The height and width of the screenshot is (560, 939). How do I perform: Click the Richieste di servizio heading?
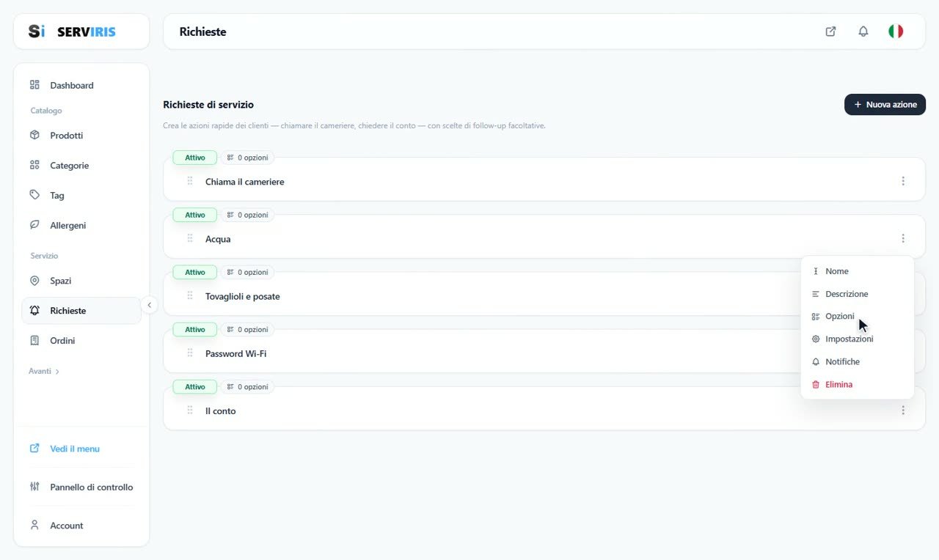(208, 105)
